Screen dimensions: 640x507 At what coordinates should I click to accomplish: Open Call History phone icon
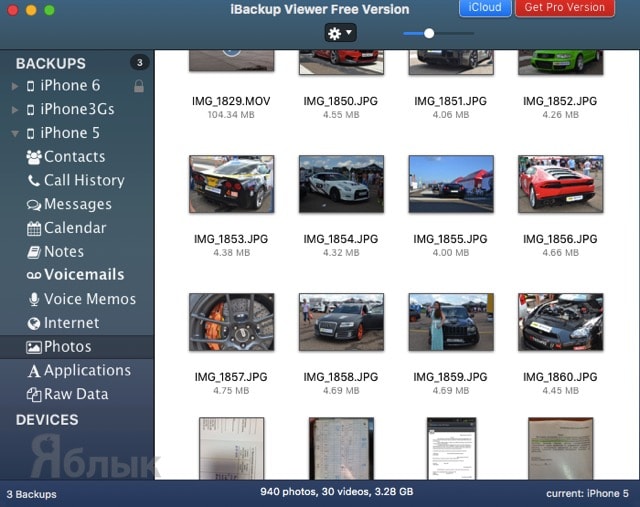[34, 181]
